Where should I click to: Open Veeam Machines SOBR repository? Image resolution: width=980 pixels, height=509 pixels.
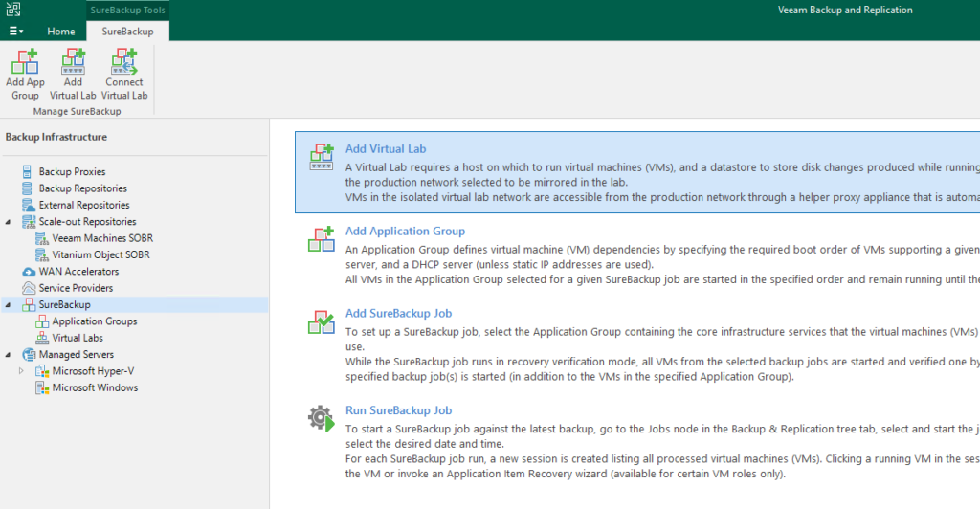pyautogui.click(x=102, y=238)
